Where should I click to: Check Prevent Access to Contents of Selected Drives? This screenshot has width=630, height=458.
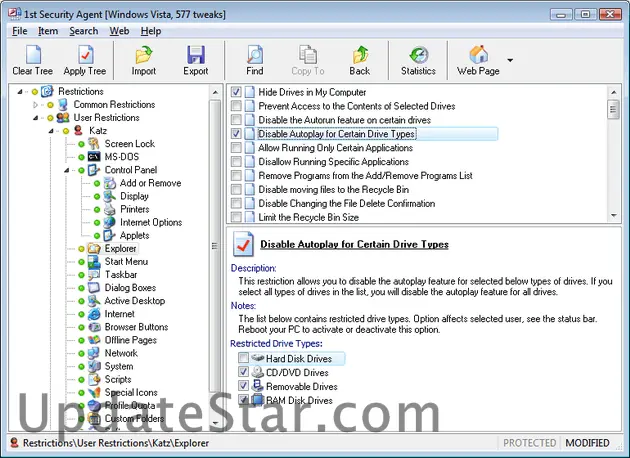coord(236,106)
